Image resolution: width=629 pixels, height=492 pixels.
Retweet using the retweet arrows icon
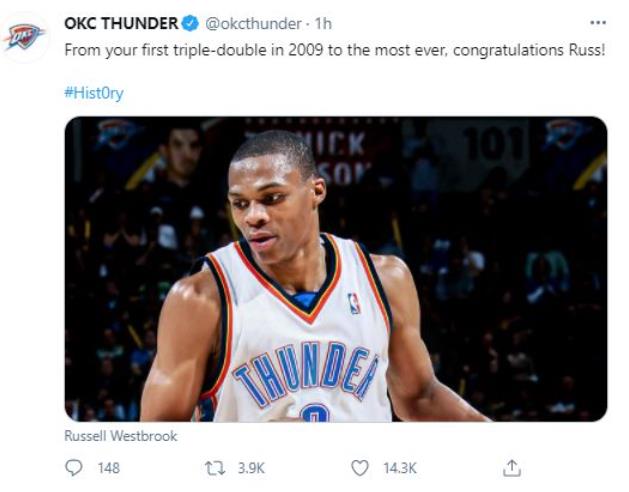(x=214, y=467)
